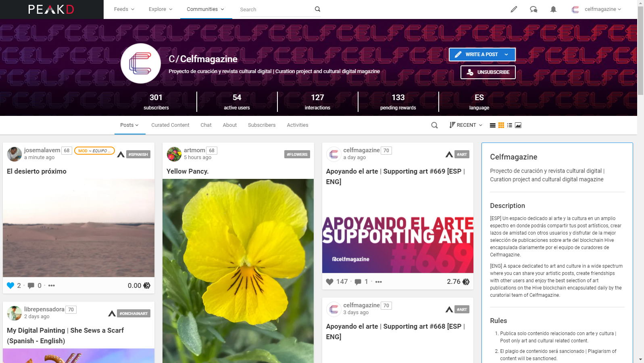Open artmom profile avatar
644x363 pixels.
[x=174, y=154]
